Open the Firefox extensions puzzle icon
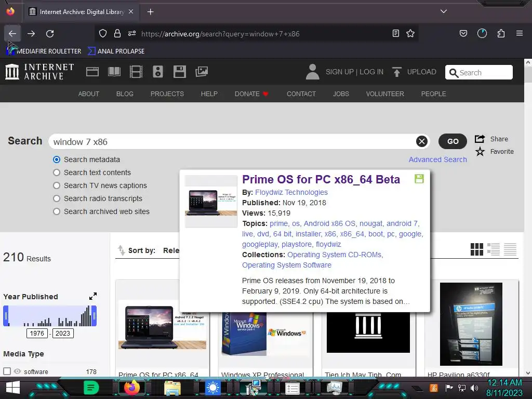 click(501, 33)
